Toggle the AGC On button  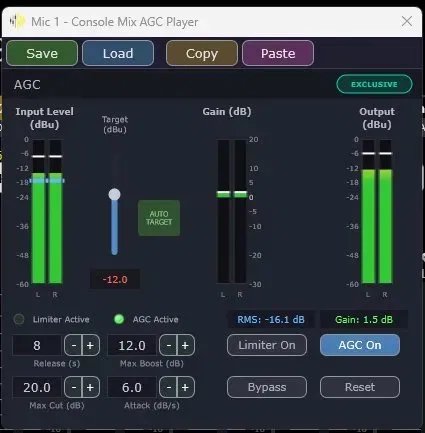[360, 345]
